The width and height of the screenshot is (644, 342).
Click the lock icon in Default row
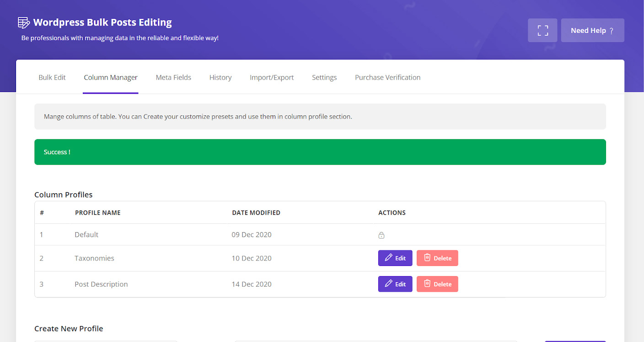pyautogui.click(x=381, y=235)
